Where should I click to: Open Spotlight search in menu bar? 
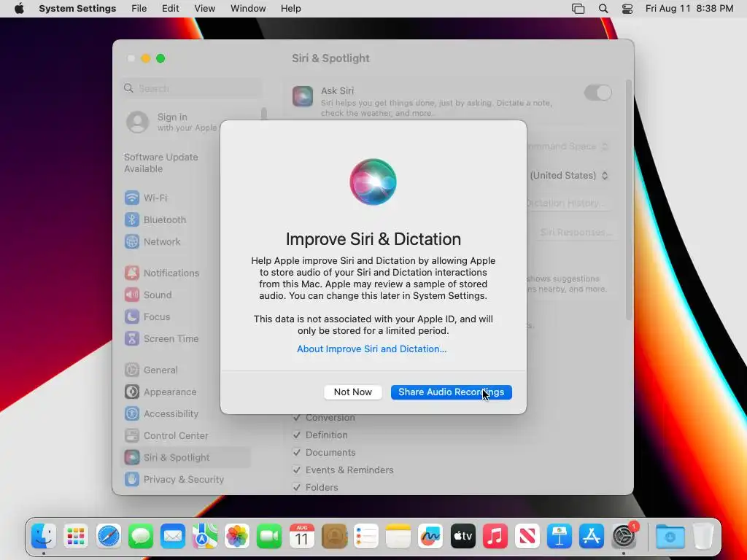point(603,9)
